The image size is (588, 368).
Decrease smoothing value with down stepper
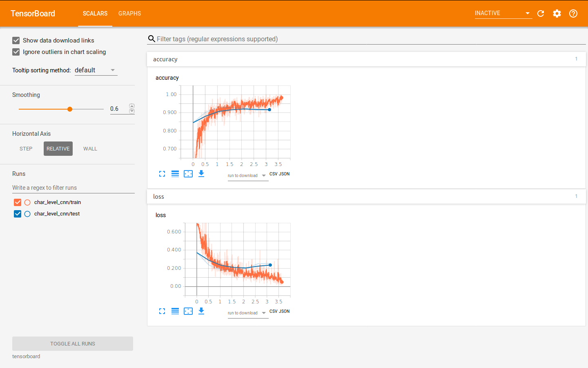(132, 111)
